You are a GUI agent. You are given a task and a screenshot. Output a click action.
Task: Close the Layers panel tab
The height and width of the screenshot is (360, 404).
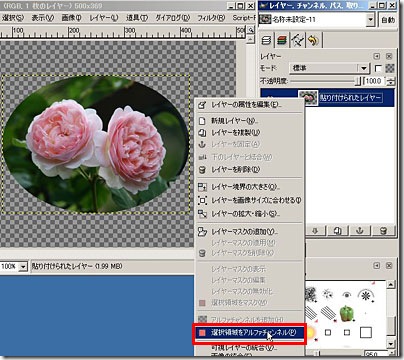[x=389, y=56]
